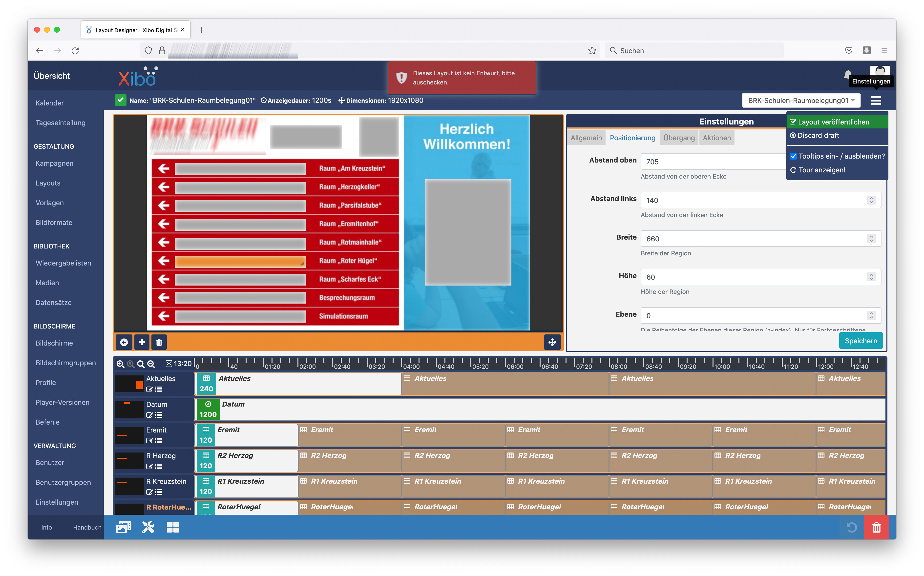This screenshot has height=576, width=924.
Task: Switch to the Übergang tab
Action: (x=679, y=138)
